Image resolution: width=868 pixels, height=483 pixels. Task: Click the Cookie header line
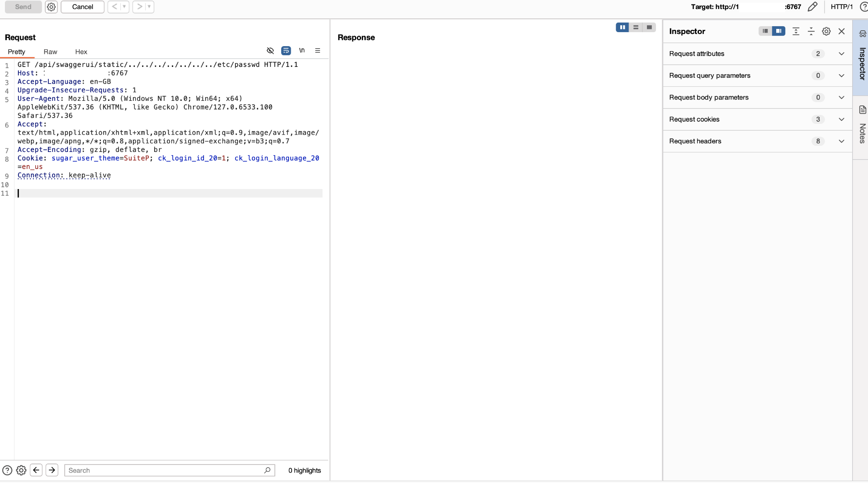pos(168,162)
